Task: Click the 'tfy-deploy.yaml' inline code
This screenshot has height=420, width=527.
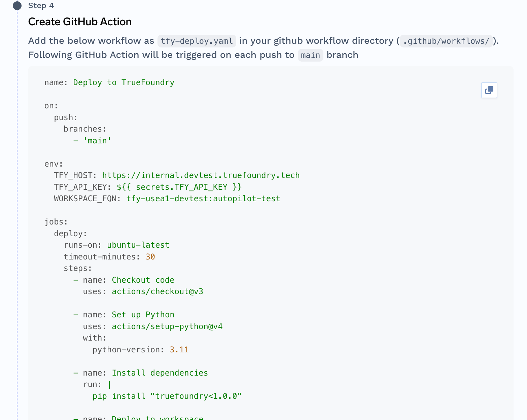Action: (197, 41)
